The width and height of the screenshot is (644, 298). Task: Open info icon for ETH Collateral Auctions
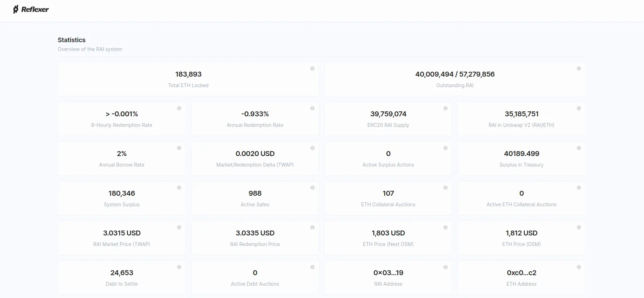445,188
